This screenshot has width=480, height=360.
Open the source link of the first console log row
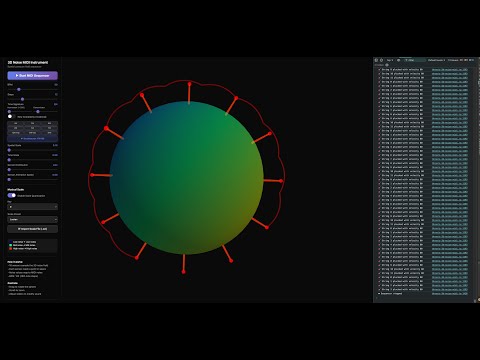tap(450, 70)
